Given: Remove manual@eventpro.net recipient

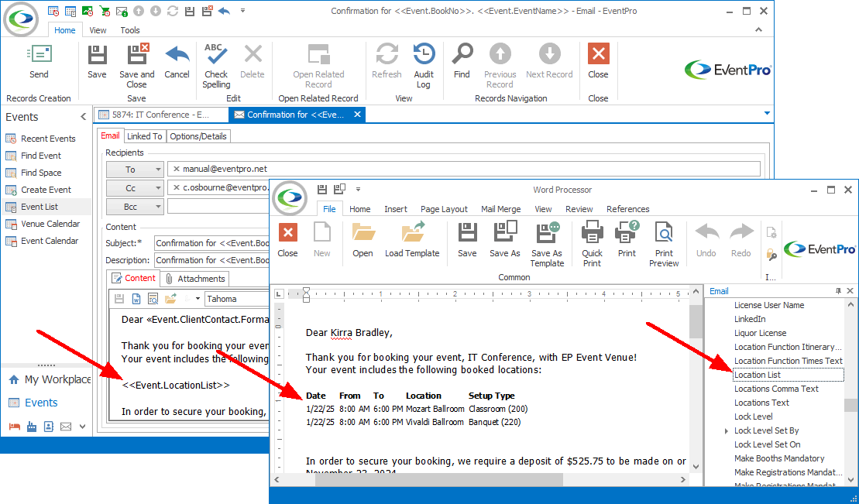Looking at the screenshot, I should tap(176, 170).
